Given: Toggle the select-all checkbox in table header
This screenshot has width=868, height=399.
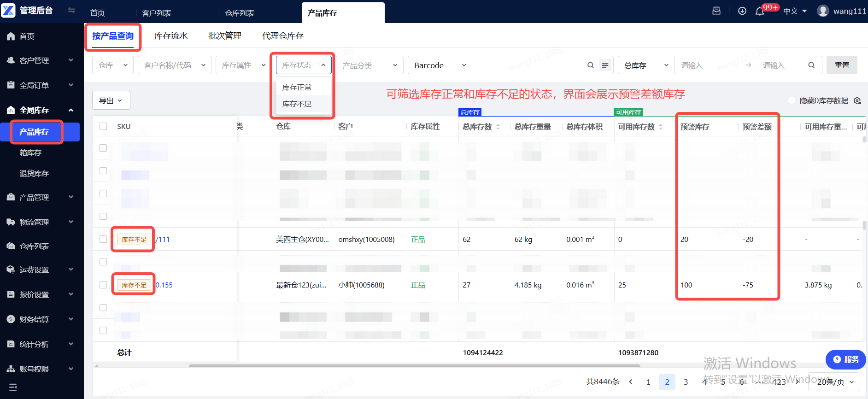Looking at the screenshot, I should pyautogui.click(x=103, y=126).
